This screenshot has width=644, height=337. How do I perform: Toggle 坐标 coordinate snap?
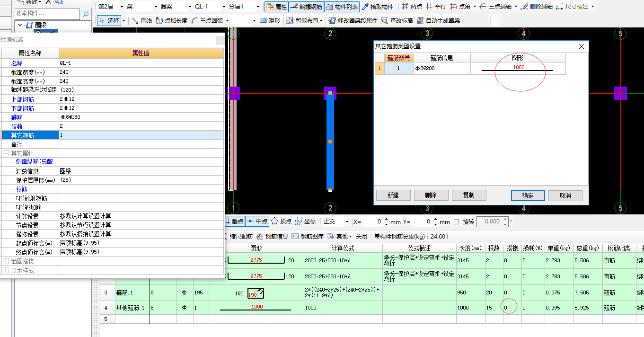tap(305, 221)
